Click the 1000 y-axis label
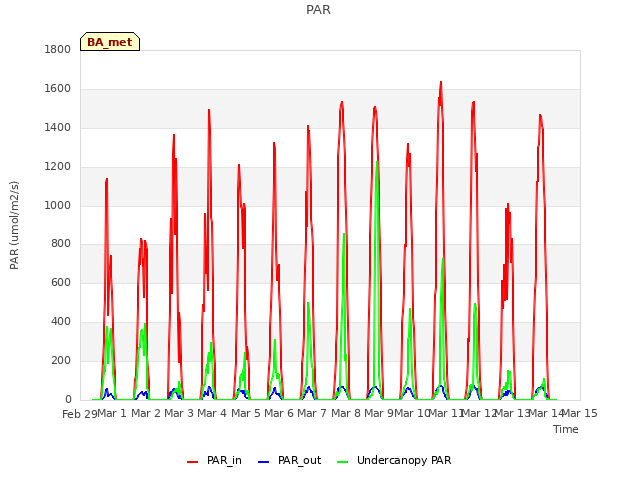Image resolution: width=640 pixels, height=480 pixels. 58,205
